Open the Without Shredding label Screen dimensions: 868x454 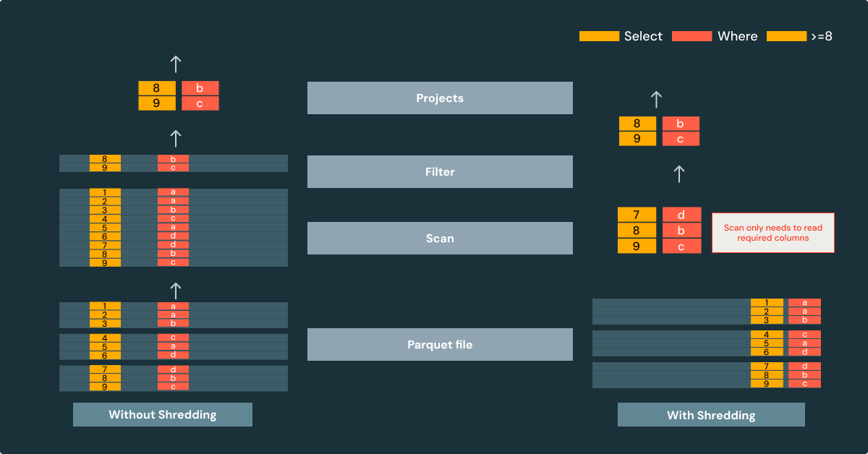point(163,414)
